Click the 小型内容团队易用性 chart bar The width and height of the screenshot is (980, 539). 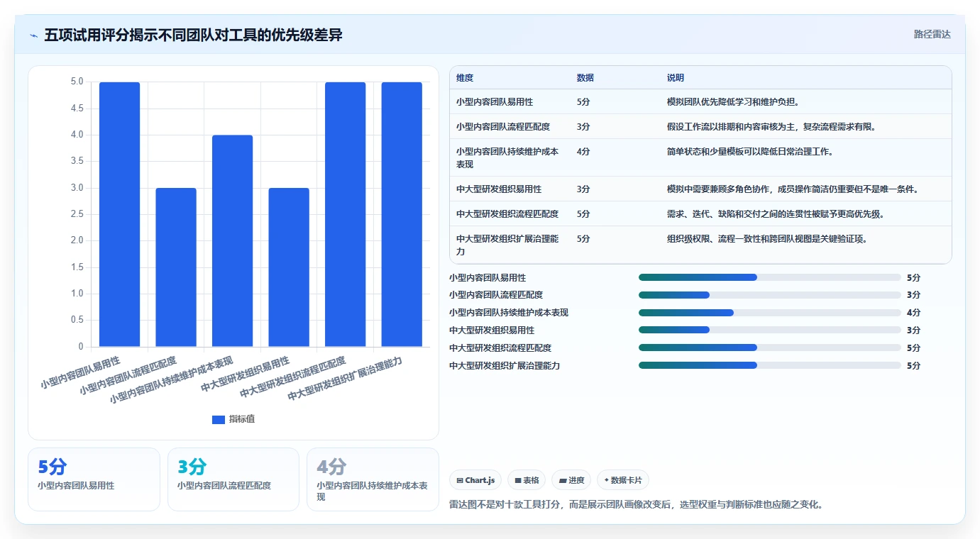coord(119,214)
